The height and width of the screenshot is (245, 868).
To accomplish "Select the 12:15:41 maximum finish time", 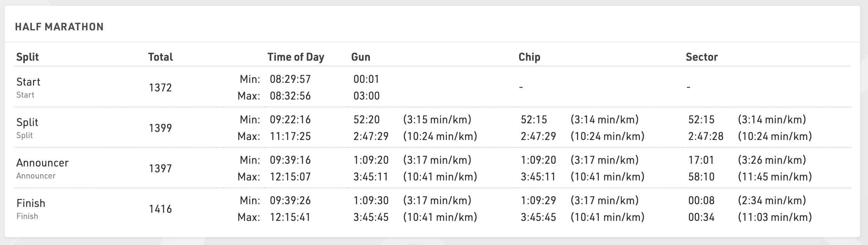I will [x=290, y=217].
